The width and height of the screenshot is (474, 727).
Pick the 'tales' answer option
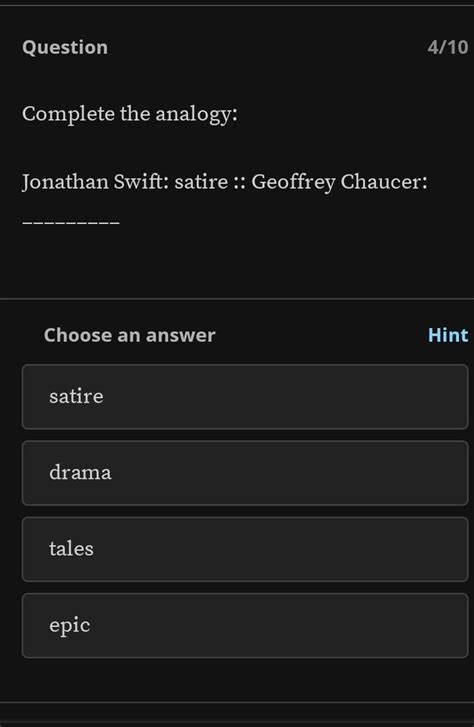245,549
